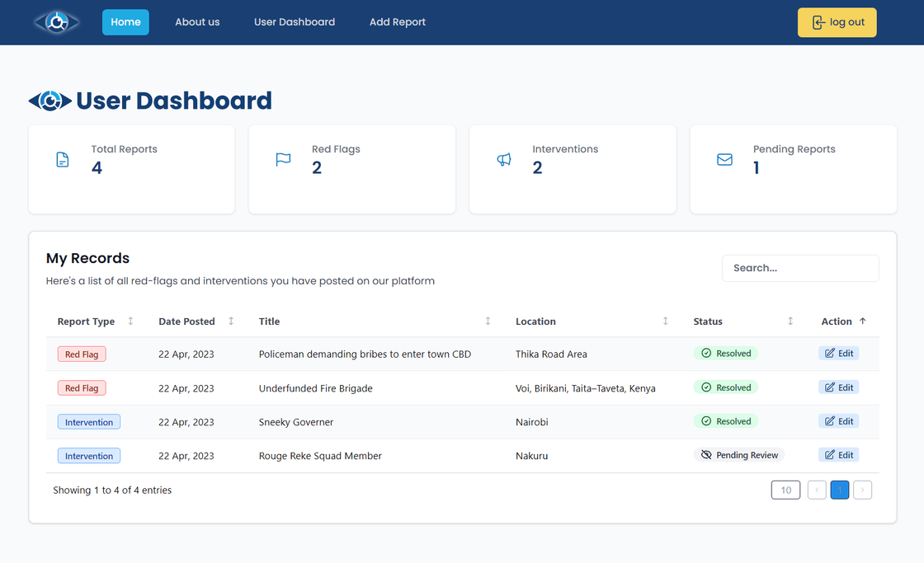Screen dimensions: 924x563
Task: Click the My Records heading
Action: tap(87, 258)
